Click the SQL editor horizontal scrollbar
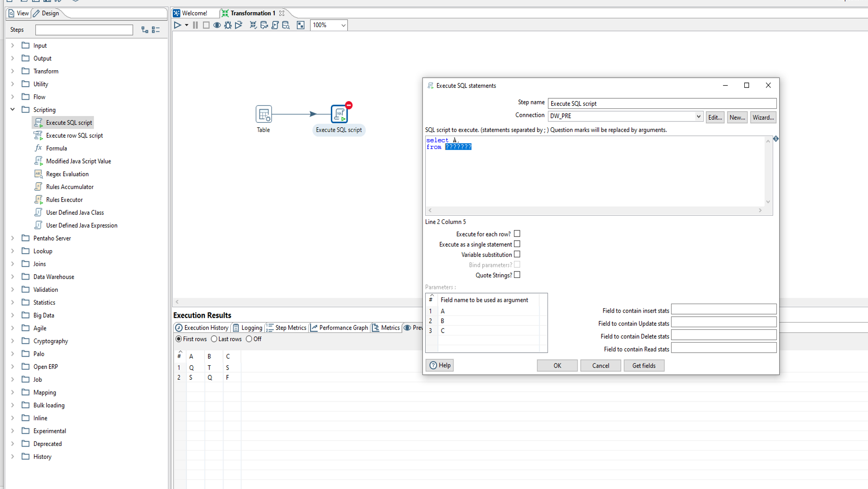 click(x=595, y=211)
